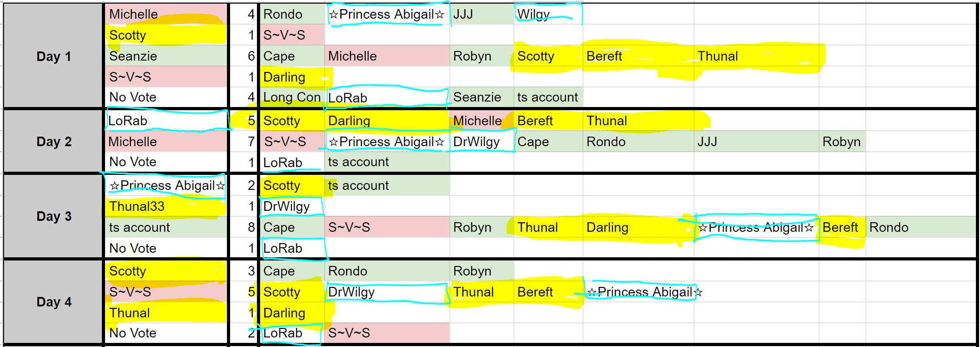This screenshot has height=347, width=980.
Task: Select the Day 2 header cell
Action: (54, 142)
